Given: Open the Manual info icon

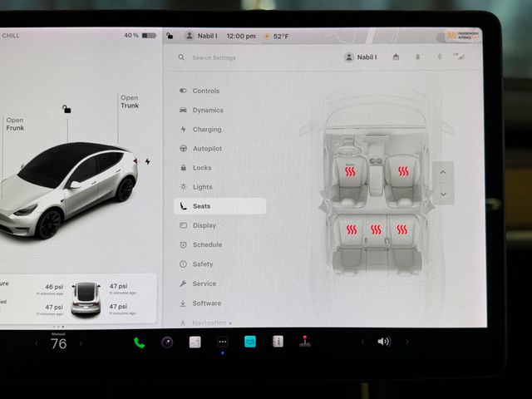Looking at the screenshot, I should click(x=278, y=342).
